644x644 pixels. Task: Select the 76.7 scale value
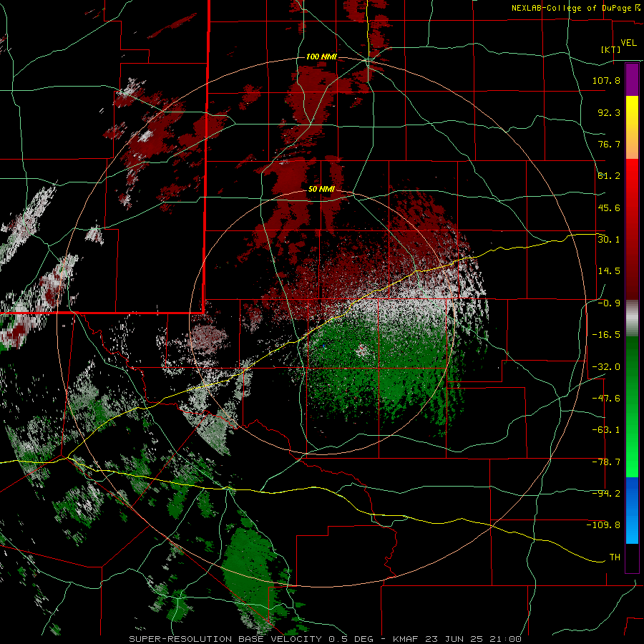609,144
